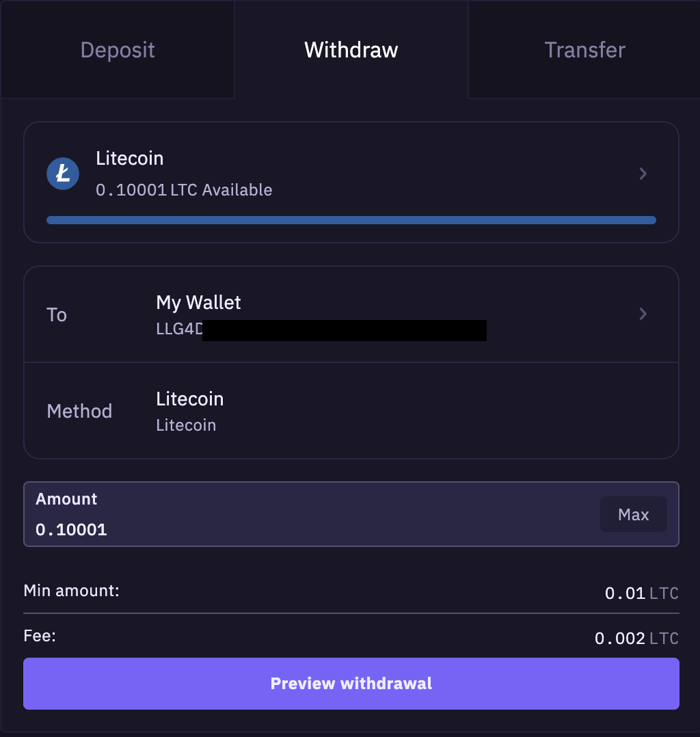Click Max to withdraw full balance

(x=633, y=513)
